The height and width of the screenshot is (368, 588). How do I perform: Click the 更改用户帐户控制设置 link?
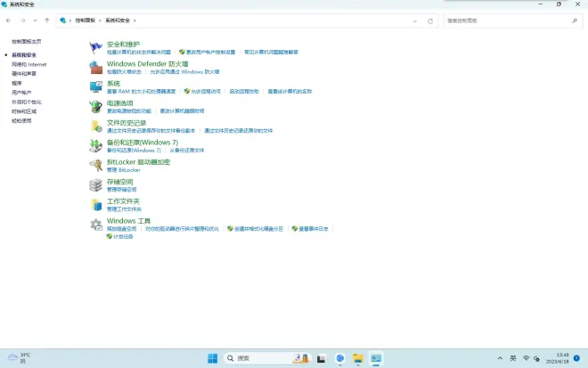(210, 53)
